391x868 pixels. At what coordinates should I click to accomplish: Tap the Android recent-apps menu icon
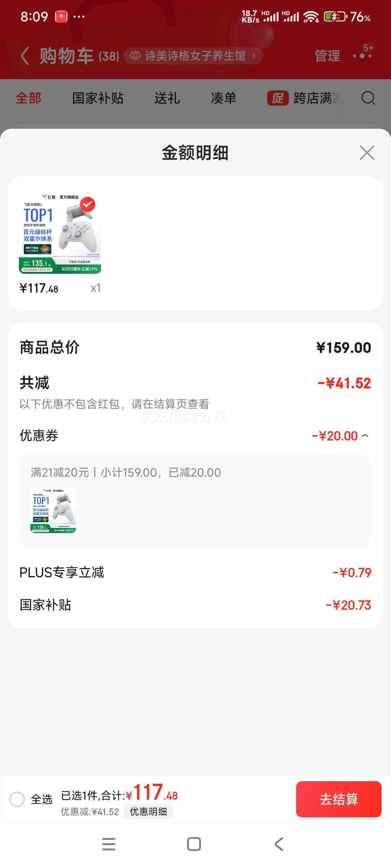coord(109,844)
